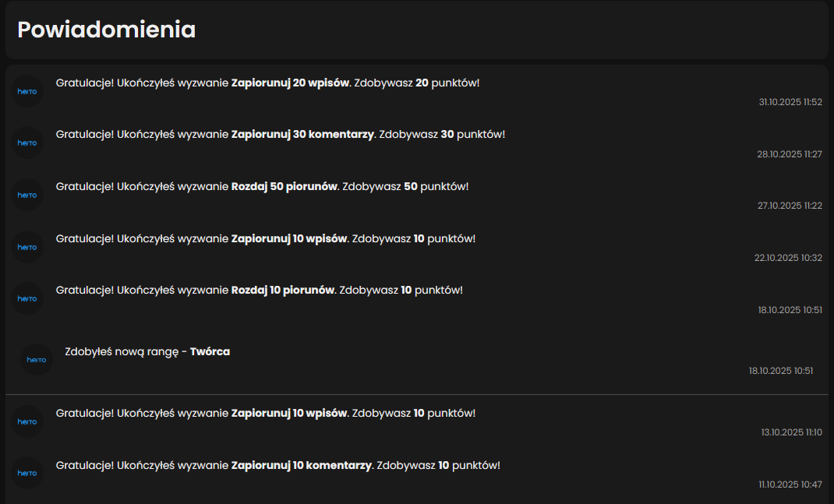Click the 13.10.2025 11:10 timestamp
Viewport: 834px width, 504px height.
coord(791,432)
